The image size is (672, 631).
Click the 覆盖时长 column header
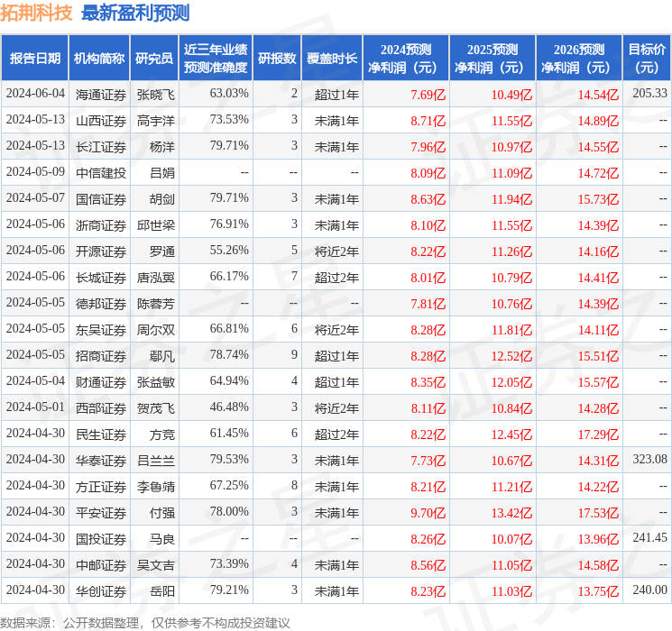click(x=332, y=59)
